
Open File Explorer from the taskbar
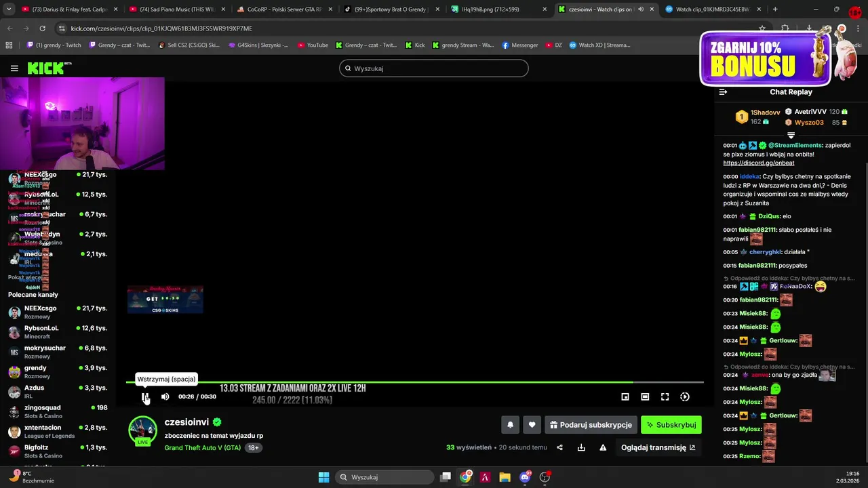coord(505,477)
